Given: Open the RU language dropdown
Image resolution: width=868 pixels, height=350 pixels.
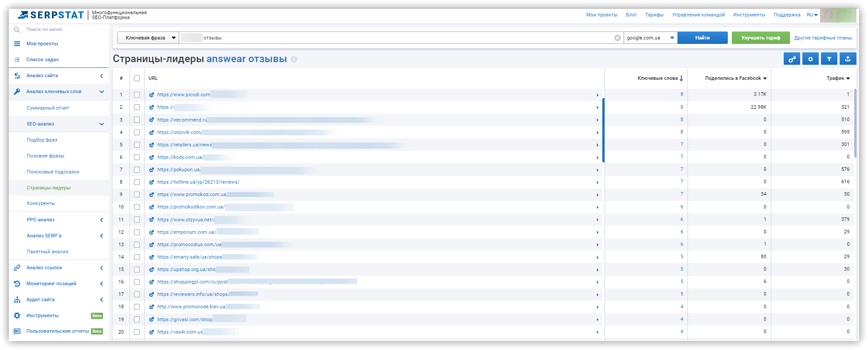Looking at the screenshot, I should [812, 15].
